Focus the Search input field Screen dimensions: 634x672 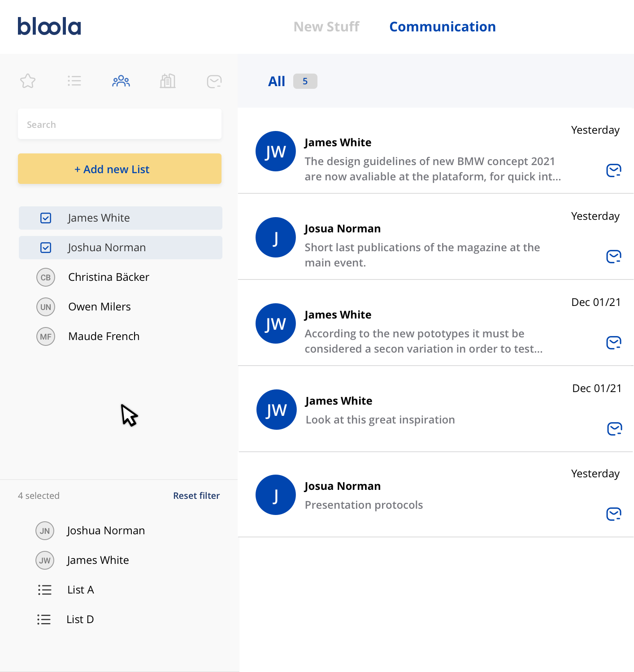pyautogui.click(x=120, y=124)
